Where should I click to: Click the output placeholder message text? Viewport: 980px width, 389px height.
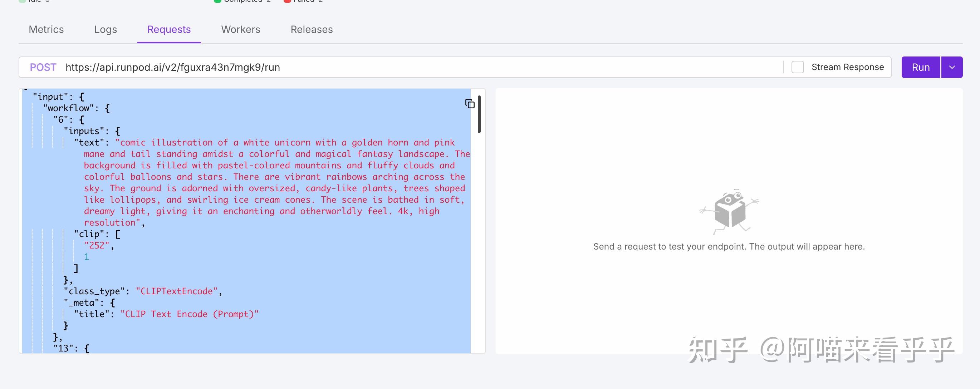729,246
